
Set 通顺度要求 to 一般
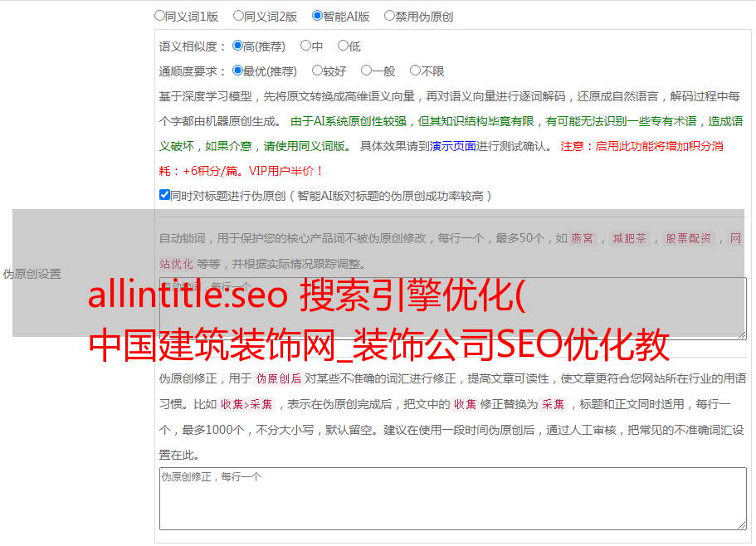pyautogui.click(x=367, y=71)
